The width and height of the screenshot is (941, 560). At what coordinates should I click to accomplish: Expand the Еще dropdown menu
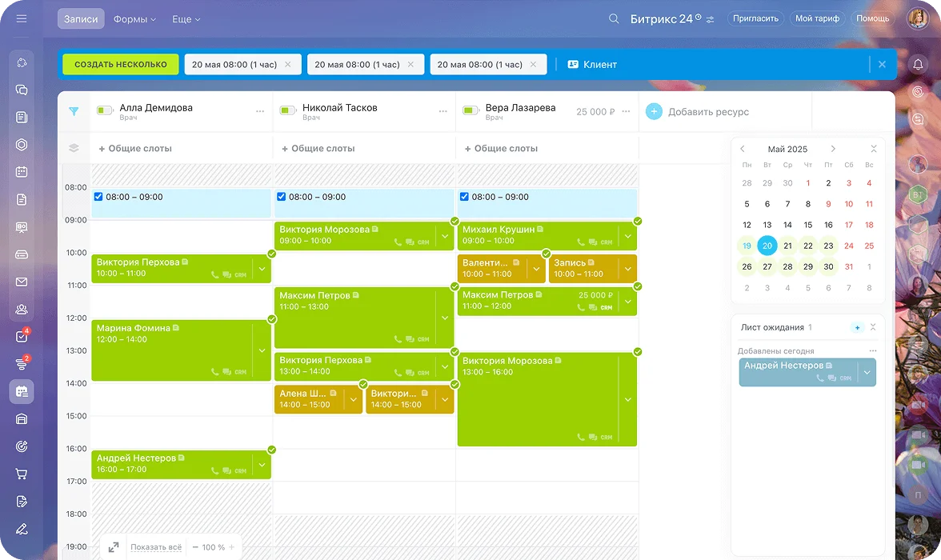[186, 18]
